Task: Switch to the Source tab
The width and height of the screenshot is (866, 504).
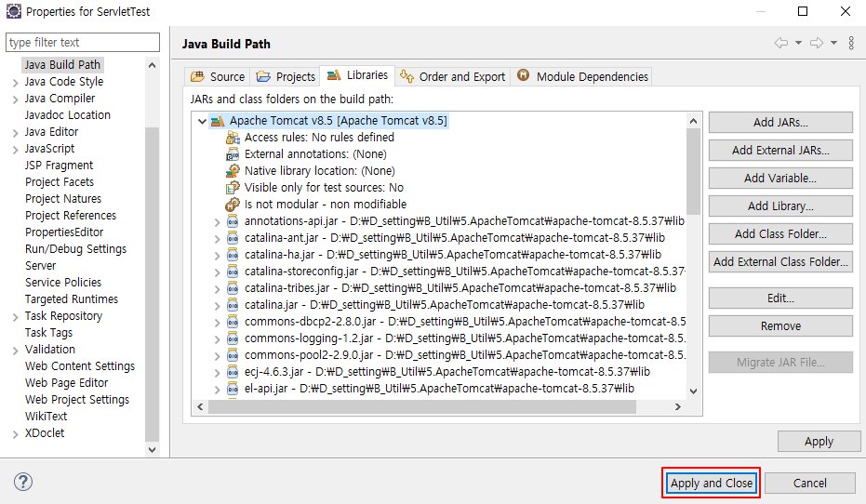Action: click(218, 77)
